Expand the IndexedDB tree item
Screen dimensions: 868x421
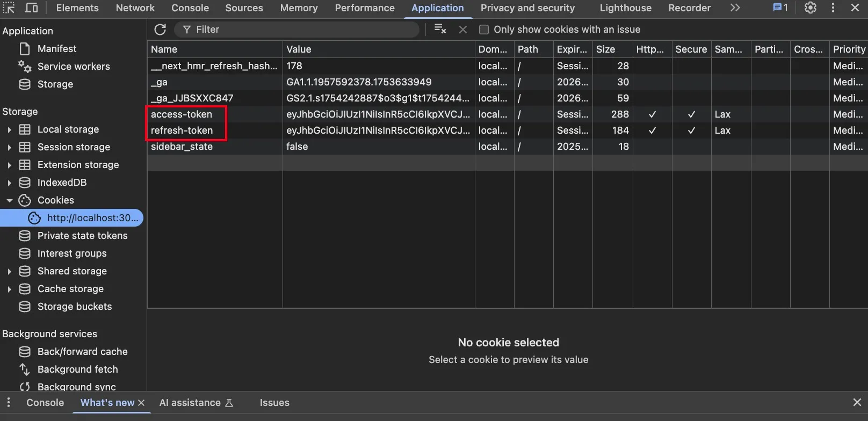9,183
